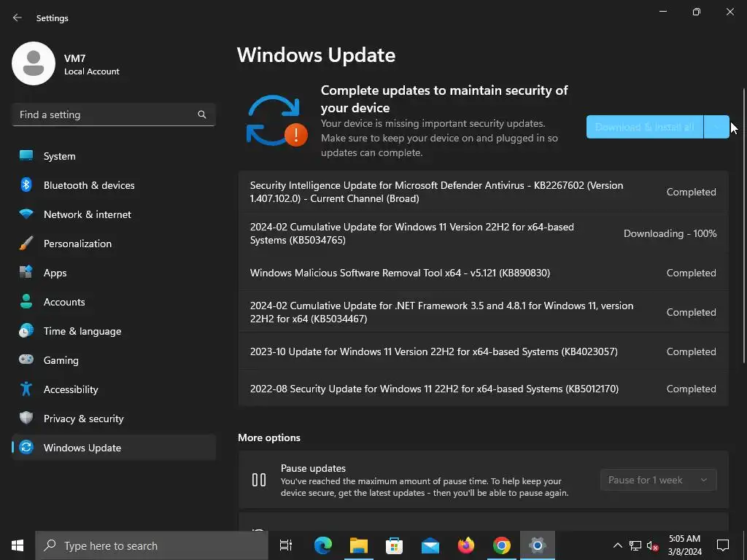Screen dimensions: 747x560
Task: Click the Gaming controller icon in sidebar
Action: (x=26, y=359)
